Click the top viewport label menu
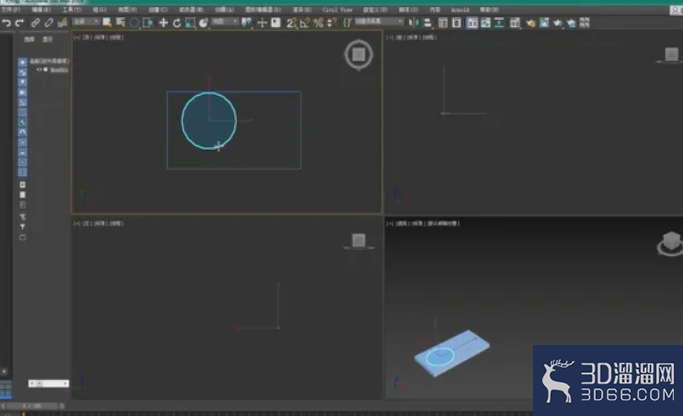Screen dimensions: 683x416 (x=98, y=37)
